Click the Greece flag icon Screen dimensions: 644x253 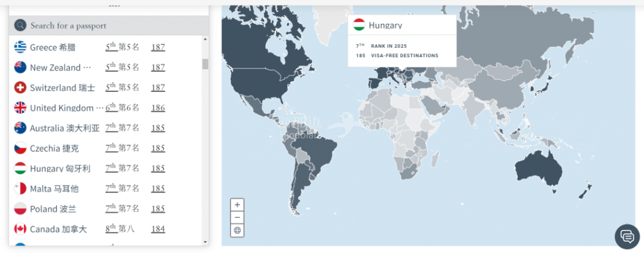coord(20,47)
